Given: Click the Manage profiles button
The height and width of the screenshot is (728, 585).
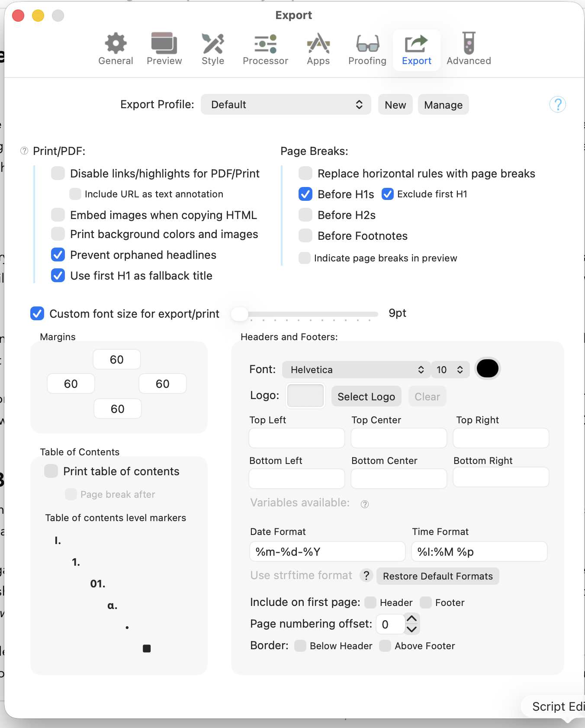Looking at the screenshot, I should pos(444,104).
